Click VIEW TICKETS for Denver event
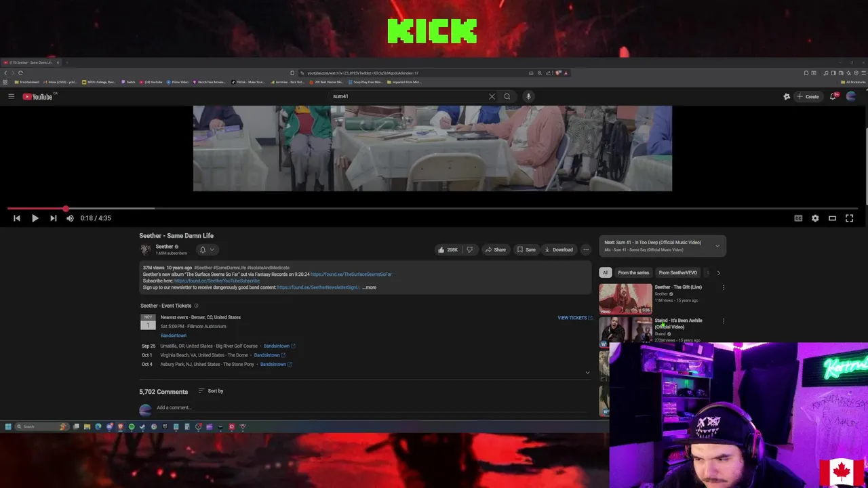Image resolution: width=868 pixels, height=488 pixels. (574, 318)
